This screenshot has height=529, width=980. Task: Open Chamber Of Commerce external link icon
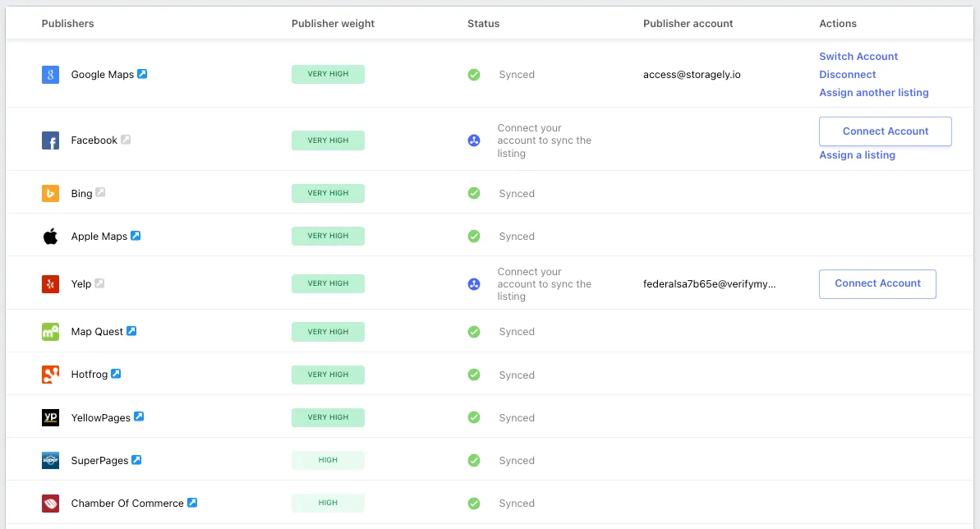(x=192, y=502)
